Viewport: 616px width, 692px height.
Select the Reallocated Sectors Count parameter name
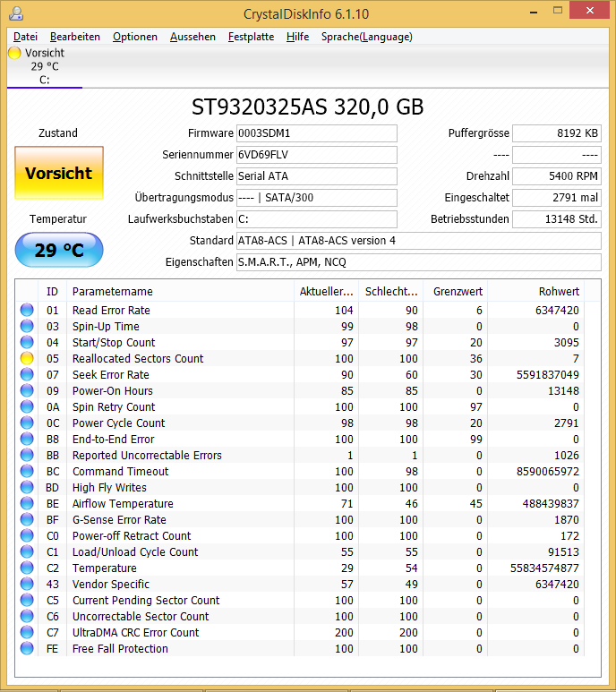[138, 358]
